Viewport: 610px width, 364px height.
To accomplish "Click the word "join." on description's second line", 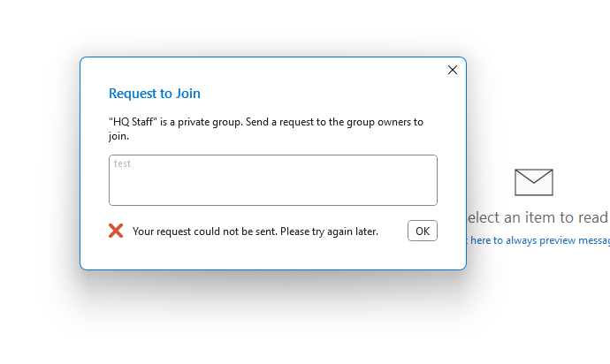I will [118, 137].
